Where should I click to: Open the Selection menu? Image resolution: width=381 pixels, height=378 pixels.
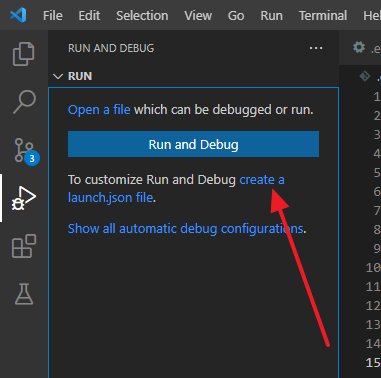point(142,16)
